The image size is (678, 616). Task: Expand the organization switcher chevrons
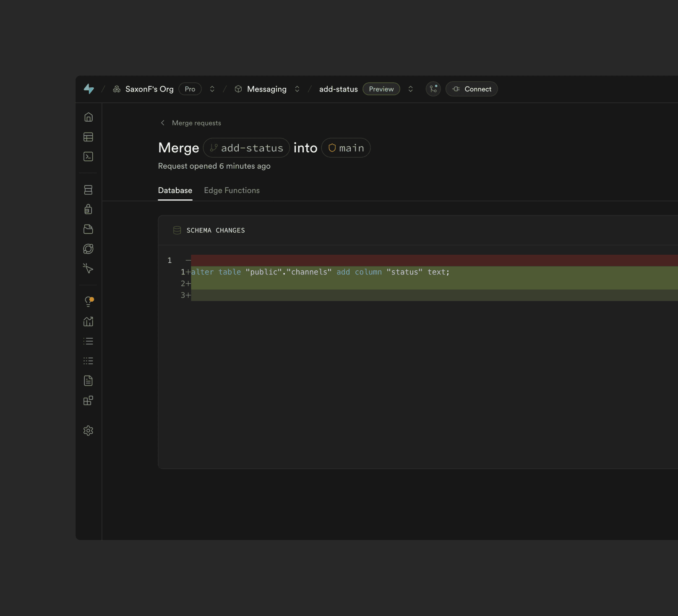212,89
